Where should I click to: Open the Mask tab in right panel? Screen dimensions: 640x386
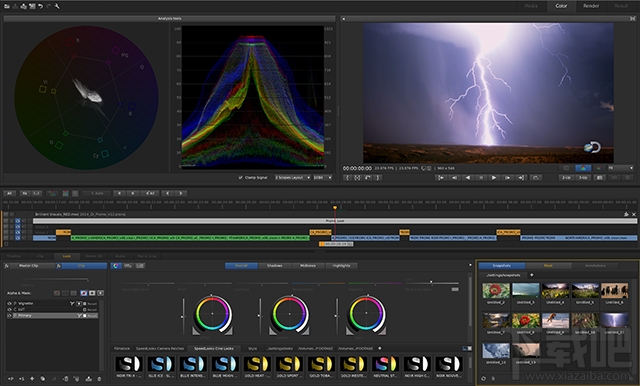[548, 266]
